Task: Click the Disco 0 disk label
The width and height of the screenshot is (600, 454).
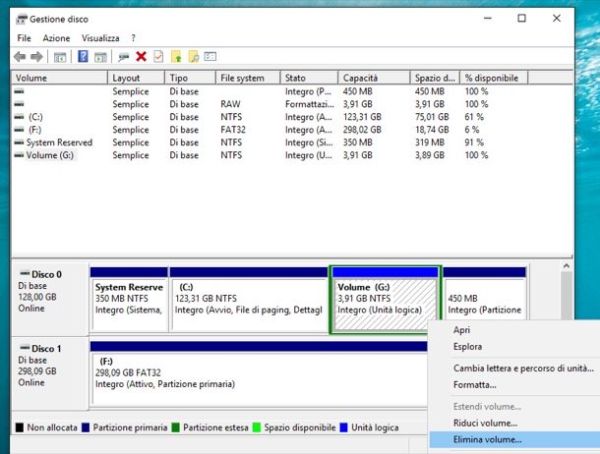Action: click(x=47, y=273)
